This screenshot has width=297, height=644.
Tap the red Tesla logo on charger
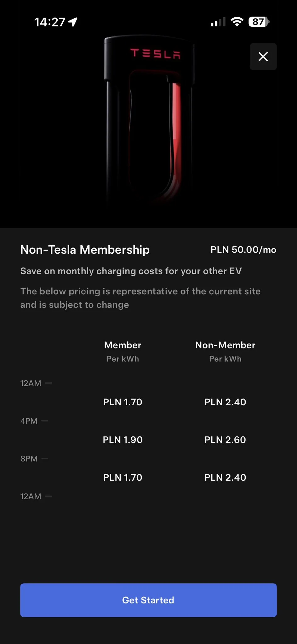155,53
